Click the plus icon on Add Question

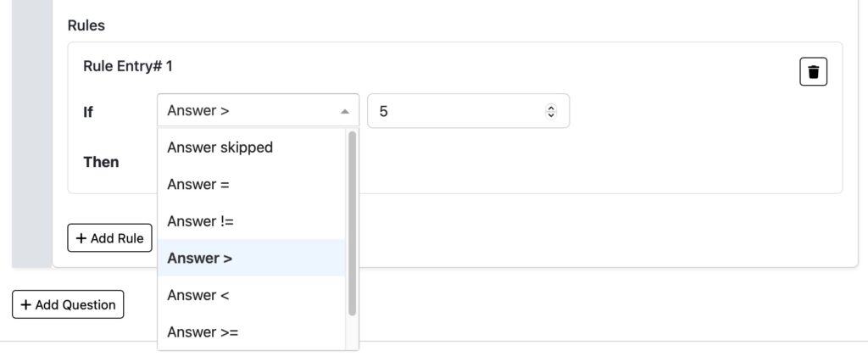pos(26,304)
